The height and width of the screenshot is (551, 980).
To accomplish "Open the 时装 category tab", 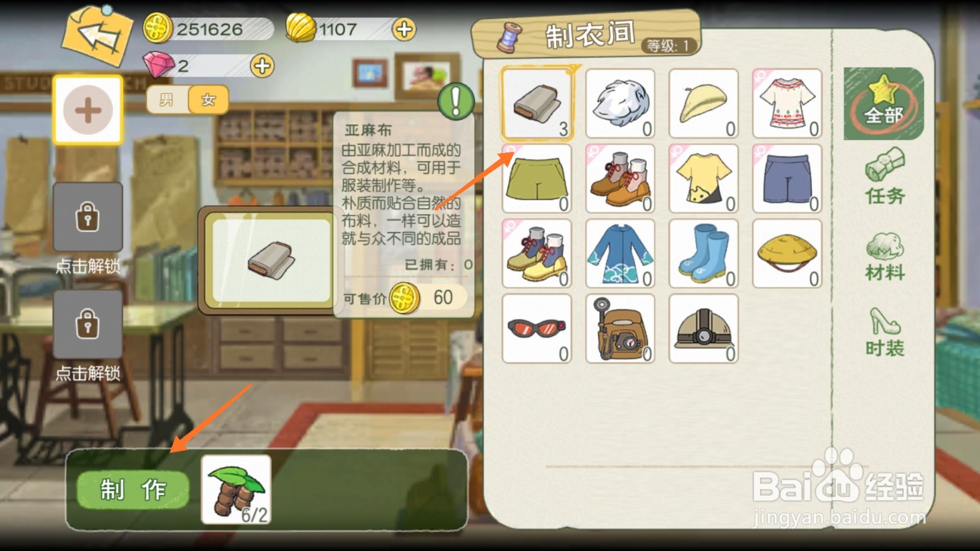I will coord(884,332).
